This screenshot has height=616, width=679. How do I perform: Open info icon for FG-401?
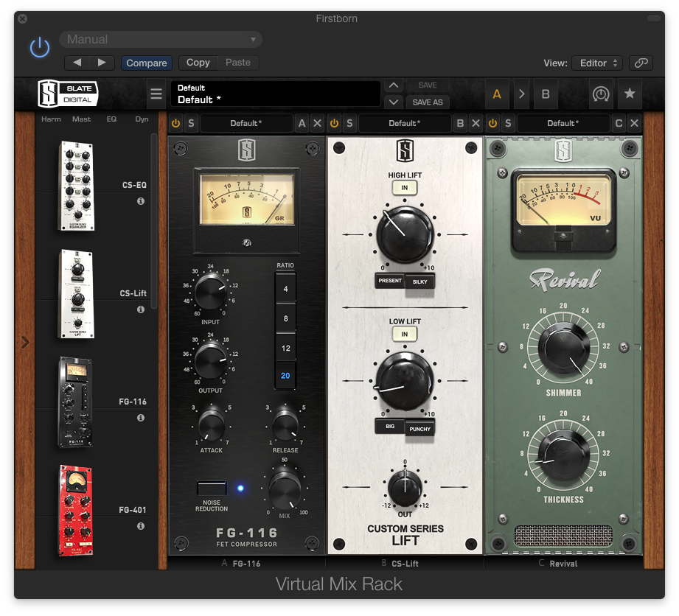point(141,526)
